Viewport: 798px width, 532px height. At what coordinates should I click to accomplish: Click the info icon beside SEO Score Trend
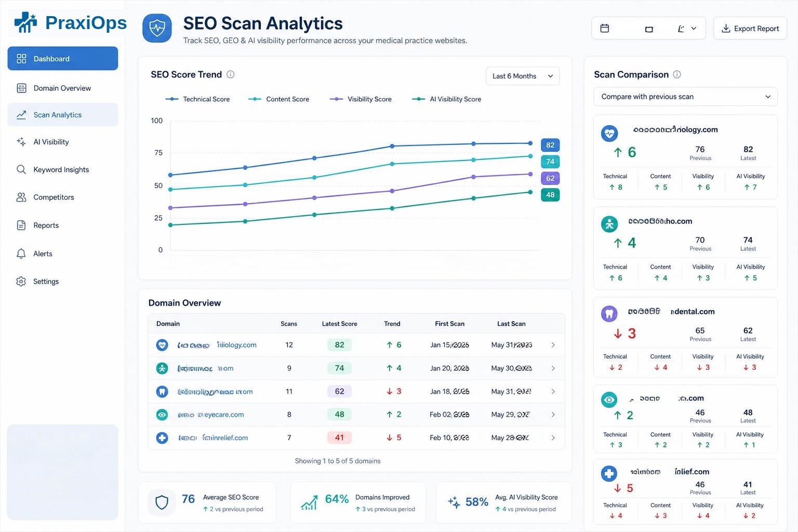[231, 74]
